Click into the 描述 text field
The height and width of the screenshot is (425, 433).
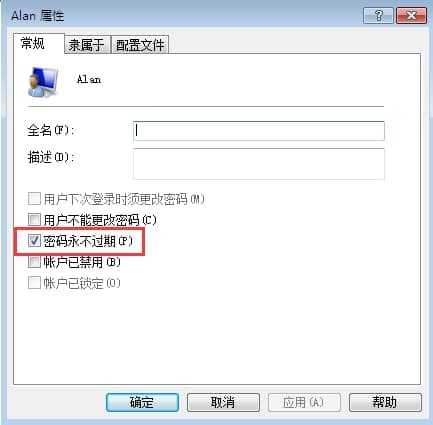pyautogui.click(x=259, y=164)
